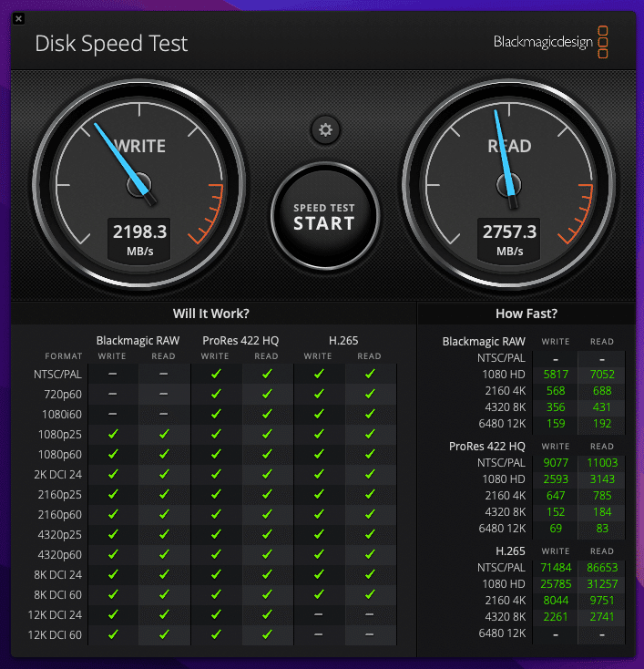Click the 4320p60 format row label

(x=60, y=555)
